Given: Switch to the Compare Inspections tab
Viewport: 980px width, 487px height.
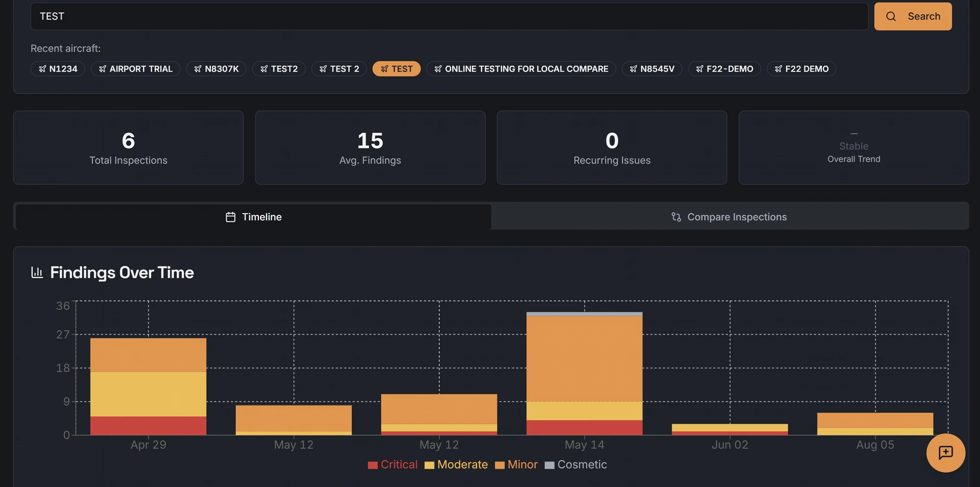Looking at the screenshot, I should (729, 217).
